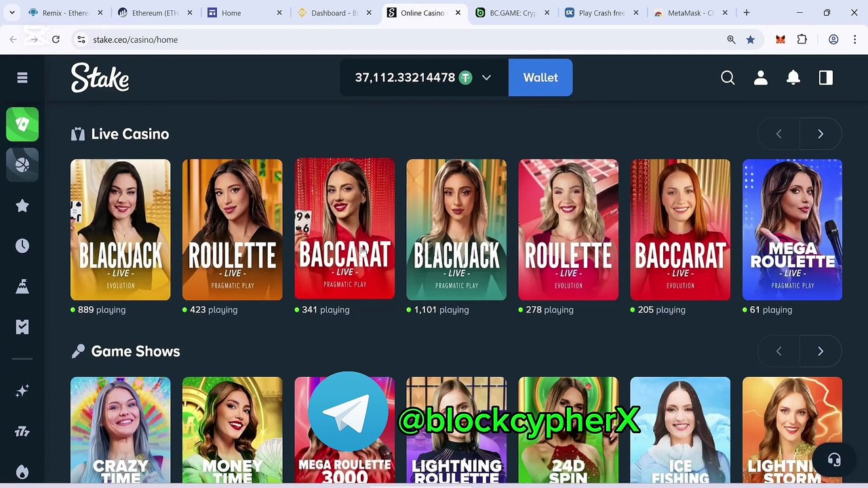This screenshot has height=488, width=868.
Task: Click the '1,101 playing' count
Action: [441, 310]
